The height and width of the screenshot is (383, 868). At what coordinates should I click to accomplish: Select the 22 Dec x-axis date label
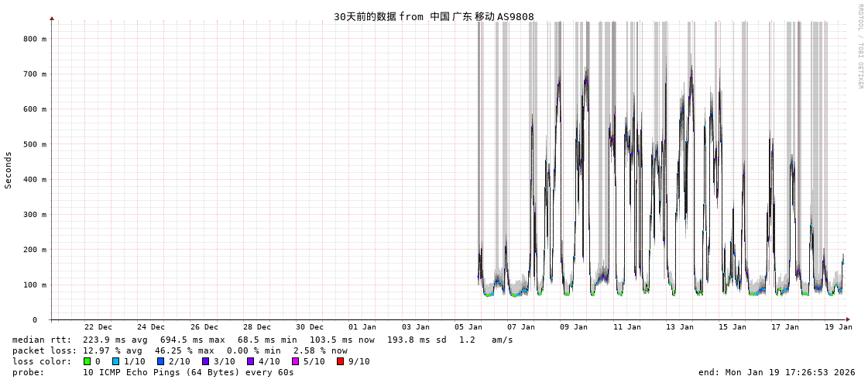point(98,327)
